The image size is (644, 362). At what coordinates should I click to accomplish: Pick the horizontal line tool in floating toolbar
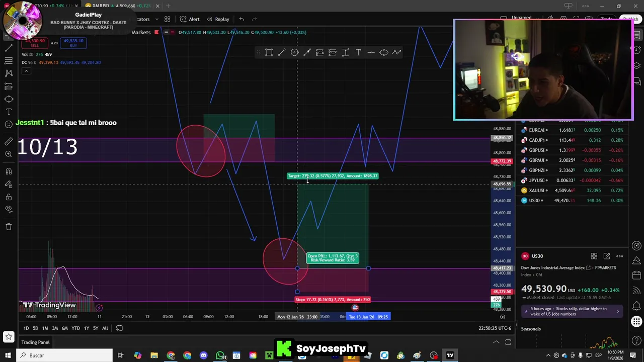pos(371,52)
